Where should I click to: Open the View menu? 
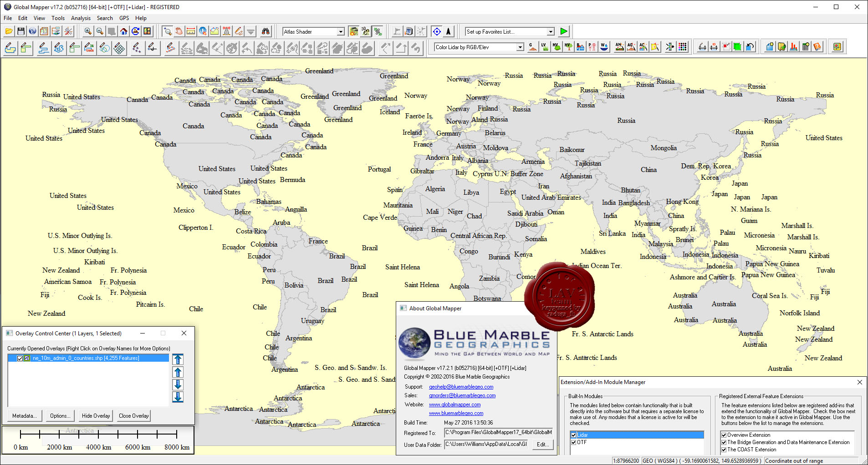point(39,18)
